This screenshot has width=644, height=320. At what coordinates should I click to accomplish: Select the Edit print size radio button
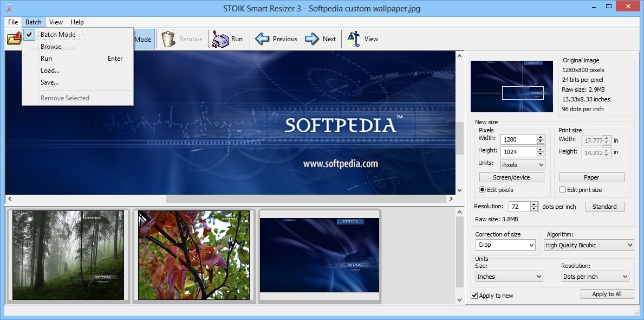point(563,190)
